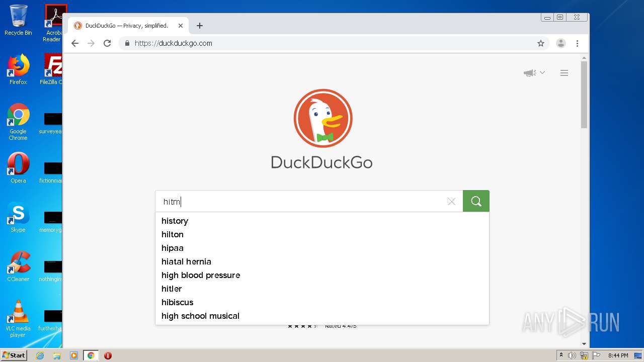
Task: Click the scrollbar down arrow
Action: 584,344
